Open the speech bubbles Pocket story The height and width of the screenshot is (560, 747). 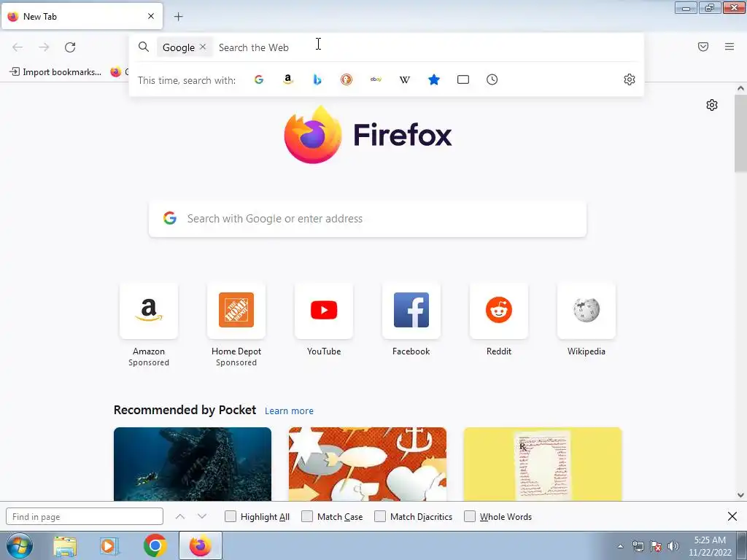368,464
